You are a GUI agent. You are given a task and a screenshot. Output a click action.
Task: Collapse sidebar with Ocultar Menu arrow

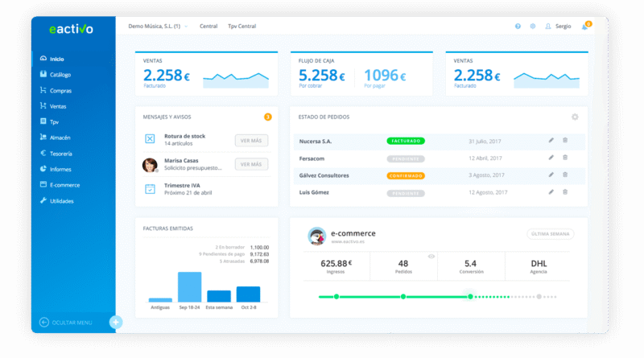[44, 323]
